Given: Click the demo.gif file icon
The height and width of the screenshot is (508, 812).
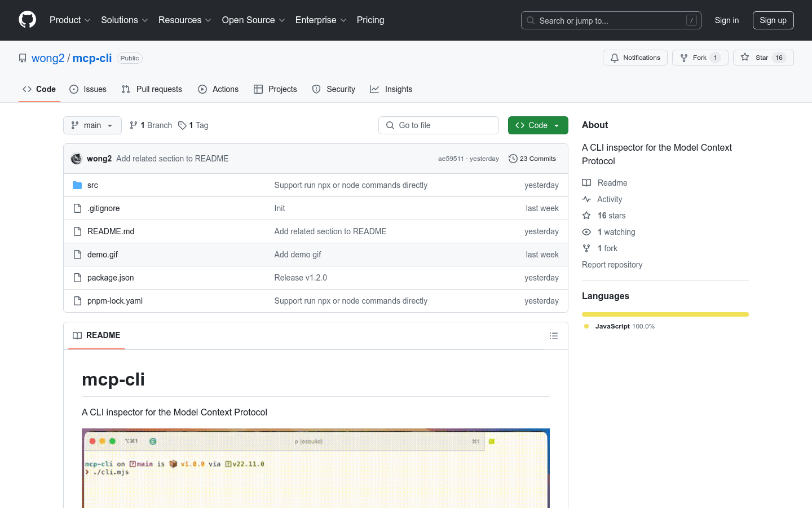Looking at the screenshot, I should (77, 255).
